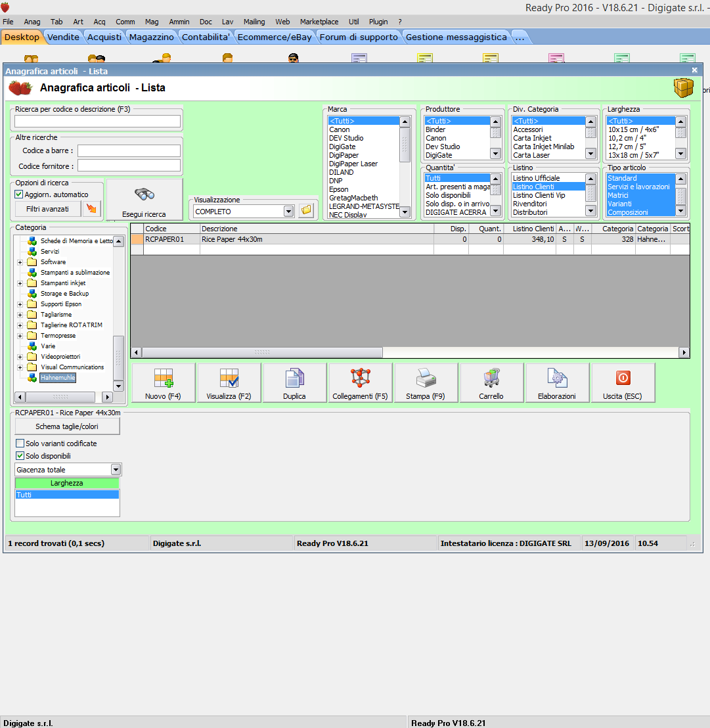This screenshot has width=710, height=728.
Task: Switch to the Magazzino tab
Action: point(151,37)
